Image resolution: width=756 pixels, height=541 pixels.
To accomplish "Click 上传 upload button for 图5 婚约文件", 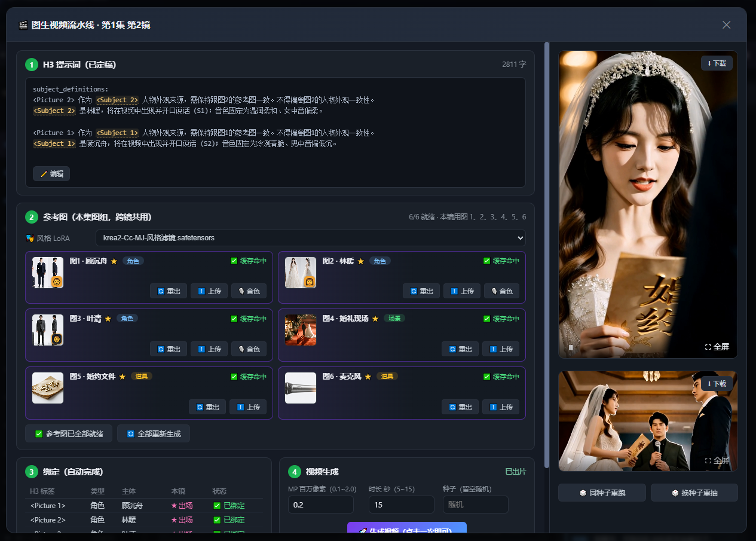I will click(x=248, y=407).
